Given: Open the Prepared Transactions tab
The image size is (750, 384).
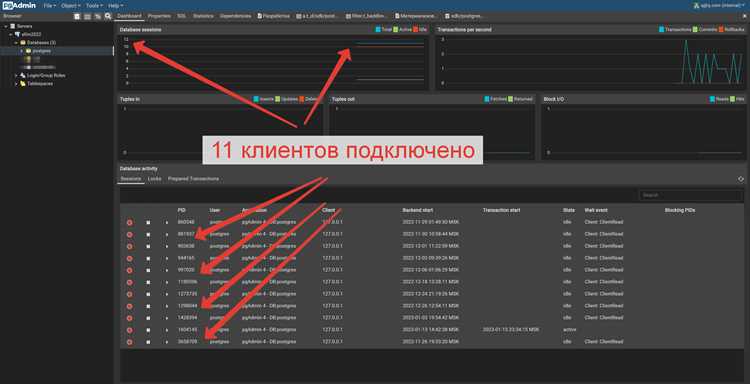Looking at the screenshot, I should click(x=193, y=178).
